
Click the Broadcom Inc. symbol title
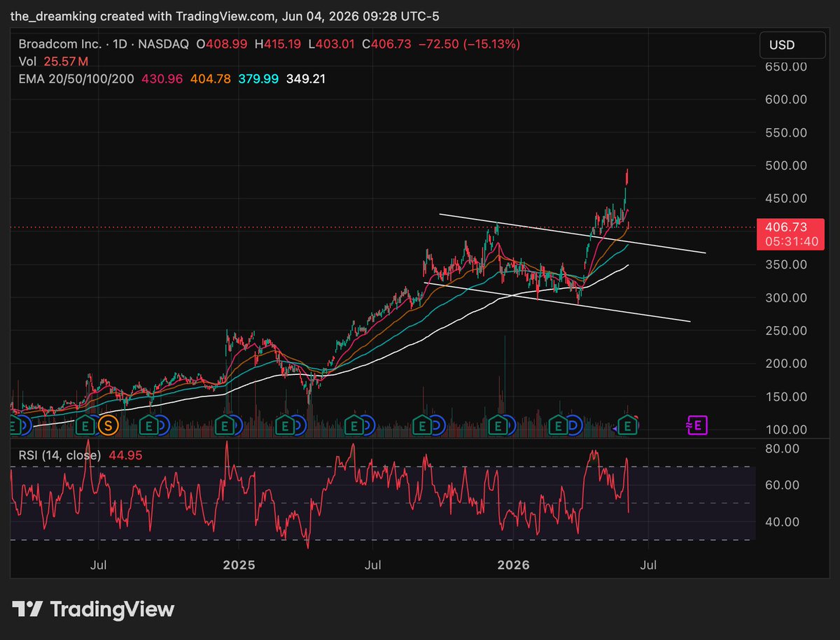coord(60,43)
